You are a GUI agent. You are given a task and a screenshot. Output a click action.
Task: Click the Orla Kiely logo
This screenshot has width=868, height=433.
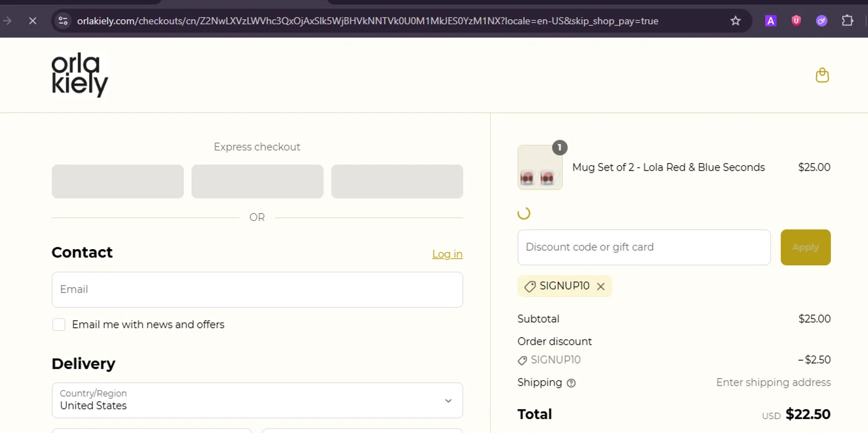[x=80, y=75]
